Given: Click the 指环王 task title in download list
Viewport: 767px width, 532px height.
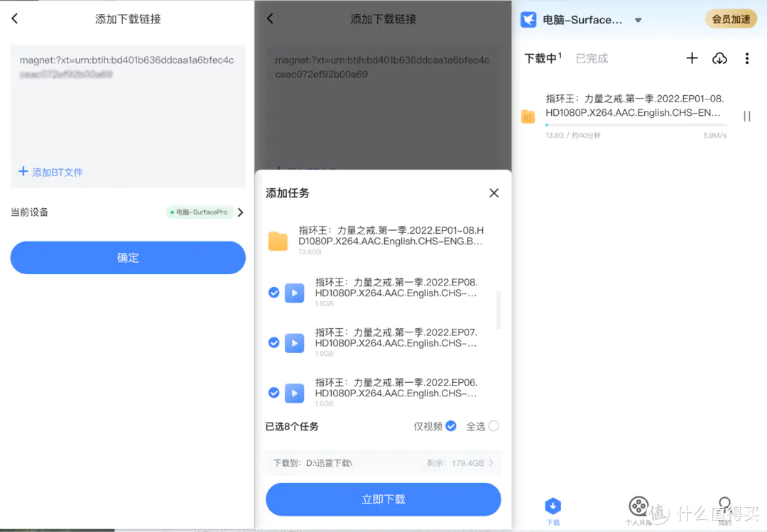Looking at the screenshot, I should point(634,105).
